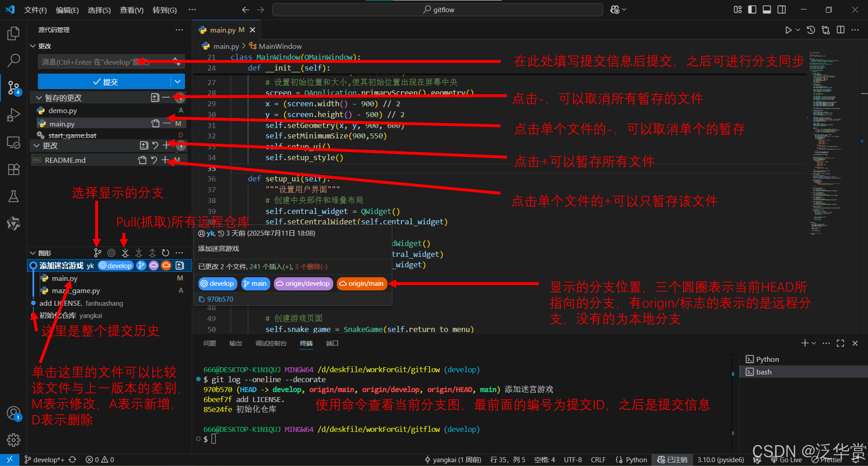
Task: Open the Testing flask icon
Action: 13,196
